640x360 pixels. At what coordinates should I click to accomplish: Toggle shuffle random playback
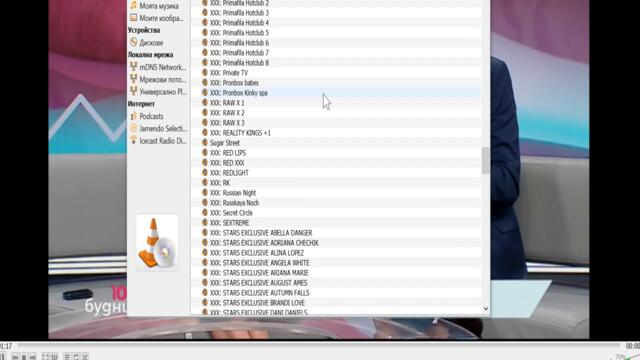(84, 357)
